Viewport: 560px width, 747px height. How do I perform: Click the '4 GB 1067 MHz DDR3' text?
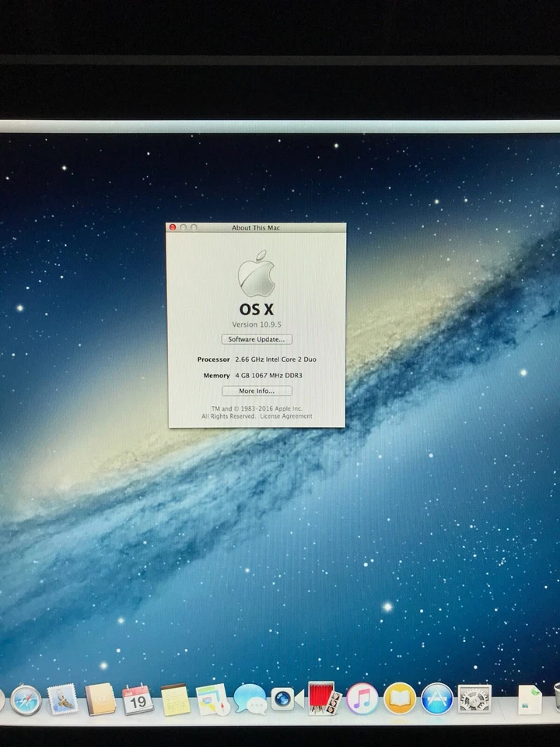[268, 375]
